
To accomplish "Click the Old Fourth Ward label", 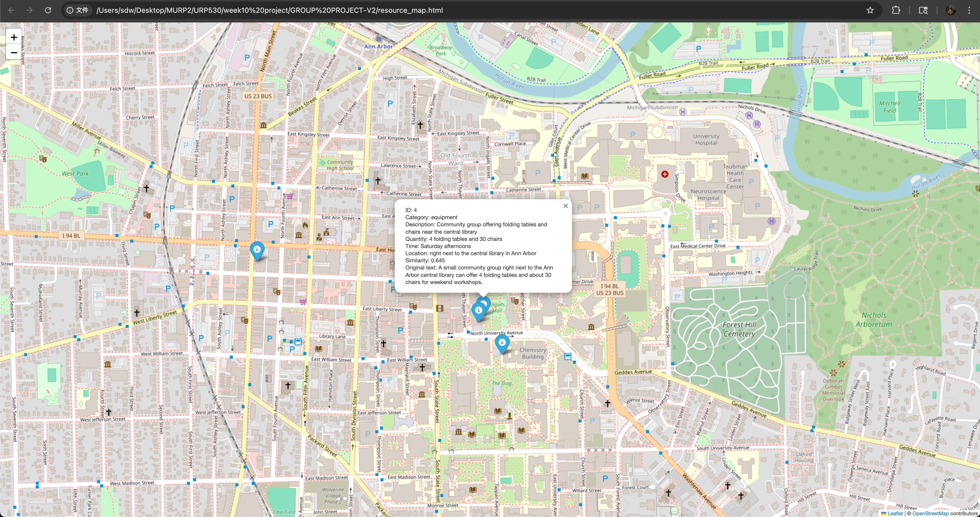I will (x=455, y=159).
